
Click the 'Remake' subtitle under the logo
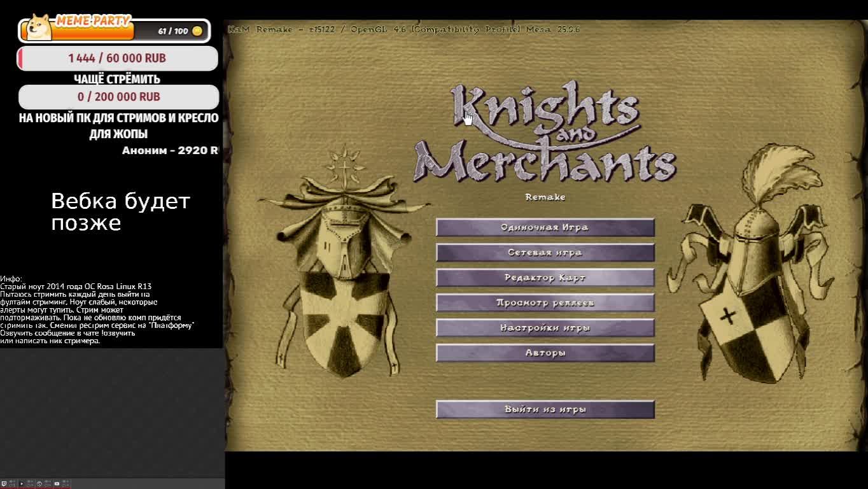[x=545, y=197]
